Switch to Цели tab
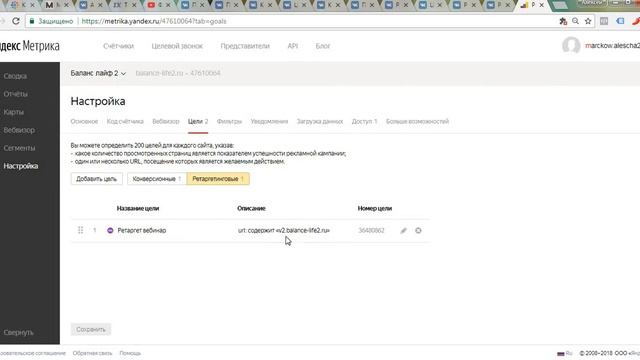This screenshot has height=360, width=640. (198, 122)
